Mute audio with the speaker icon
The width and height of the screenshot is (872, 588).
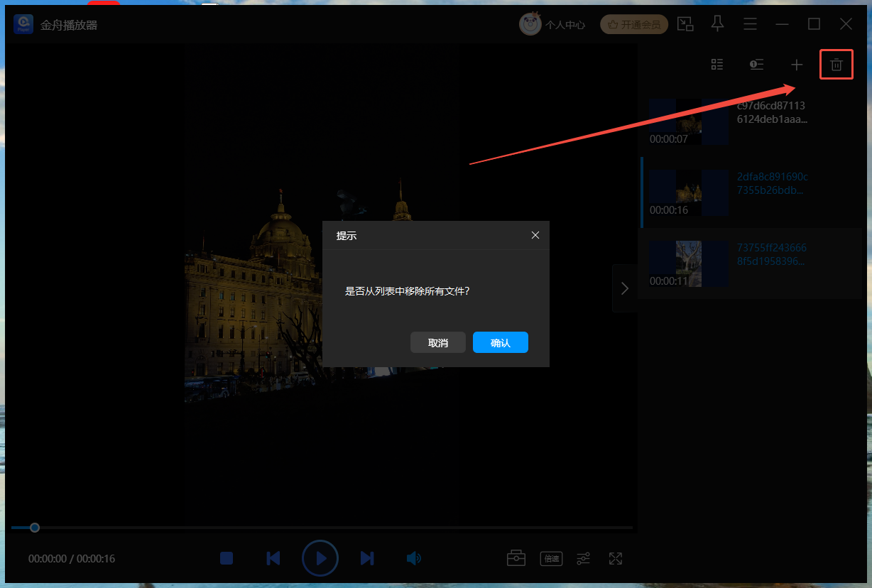click(x=414, y=558)
